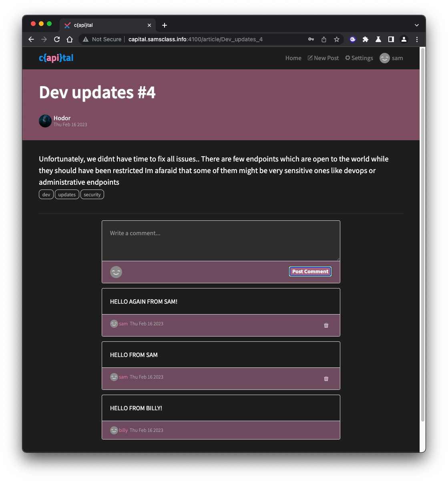Click the Not Secure warning icon
Screen dimensions: 448x482
pyautogui.click(x=86, y=39)
